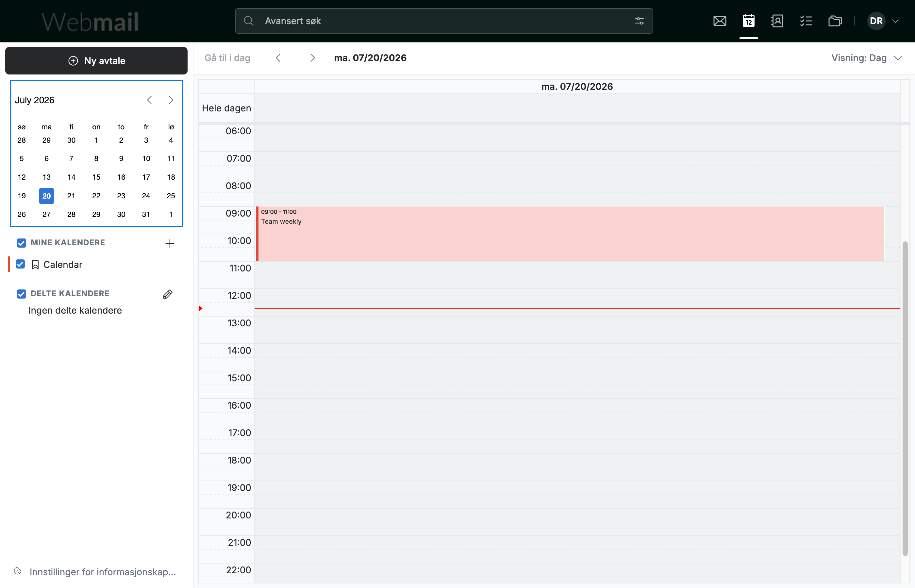Select July 26 in mini calendar

22,215
